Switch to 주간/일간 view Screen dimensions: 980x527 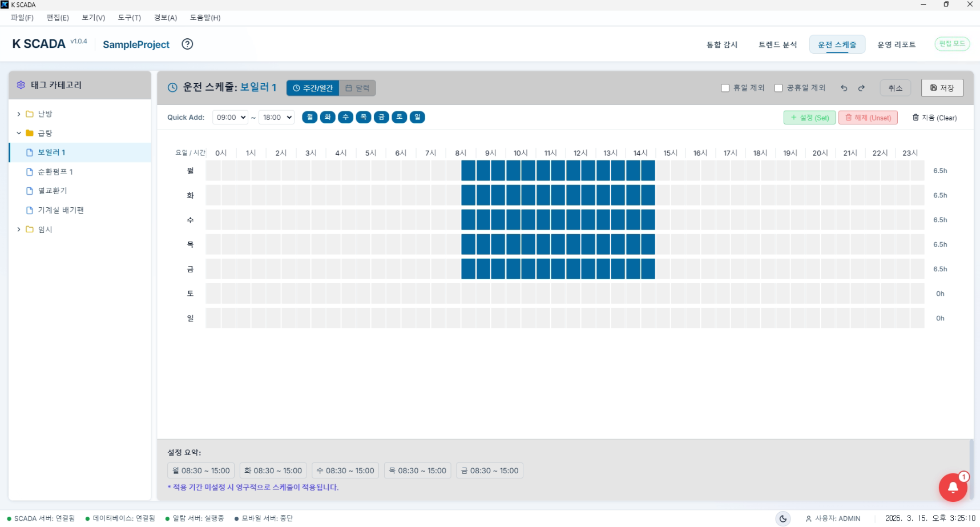(313, 88)
